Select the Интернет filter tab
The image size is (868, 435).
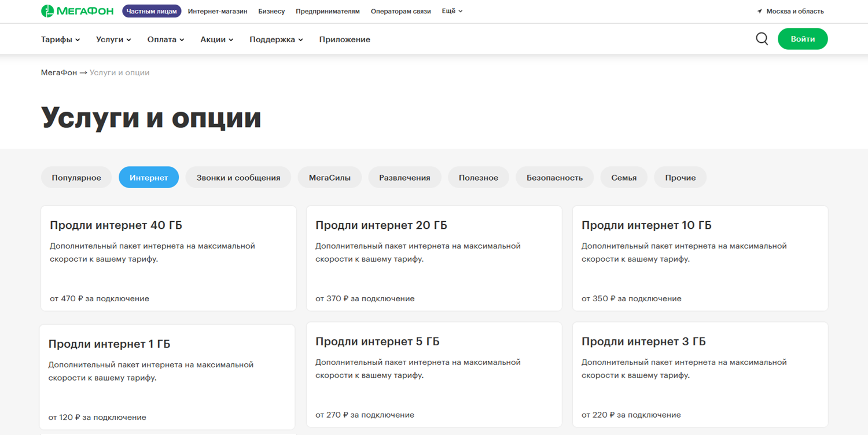pyautogui.click(x=149, y=178)
